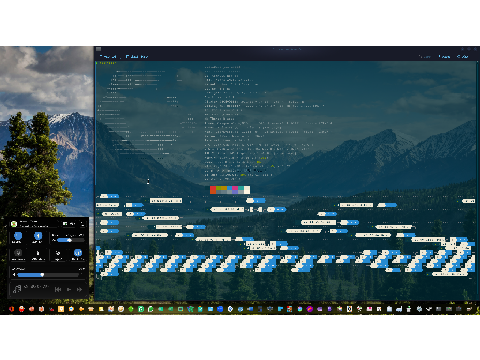Open the trash can icon in the dock

[x=409, y=309]
